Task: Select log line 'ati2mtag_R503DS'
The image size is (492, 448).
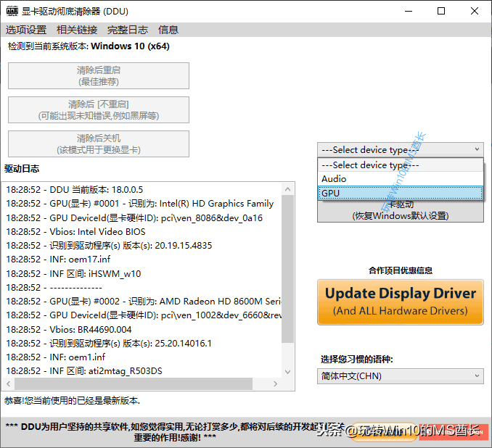Action: coord(84,371)
